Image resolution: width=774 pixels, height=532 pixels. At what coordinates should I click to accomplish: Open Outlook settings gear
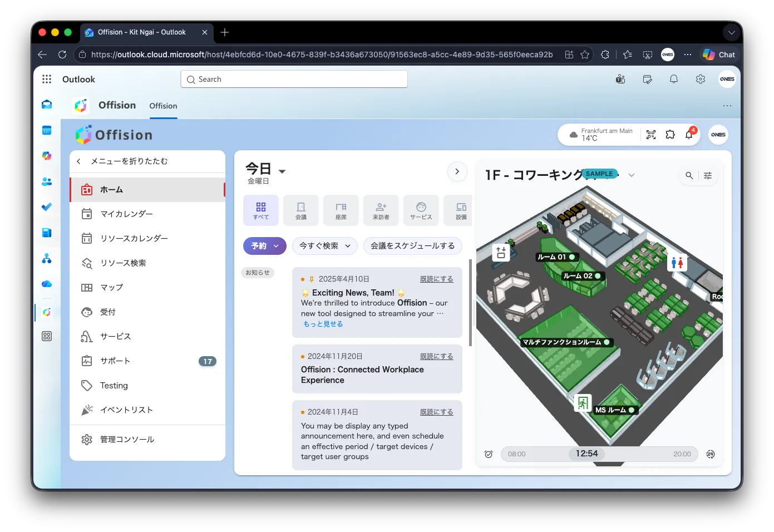coord(701,79)
